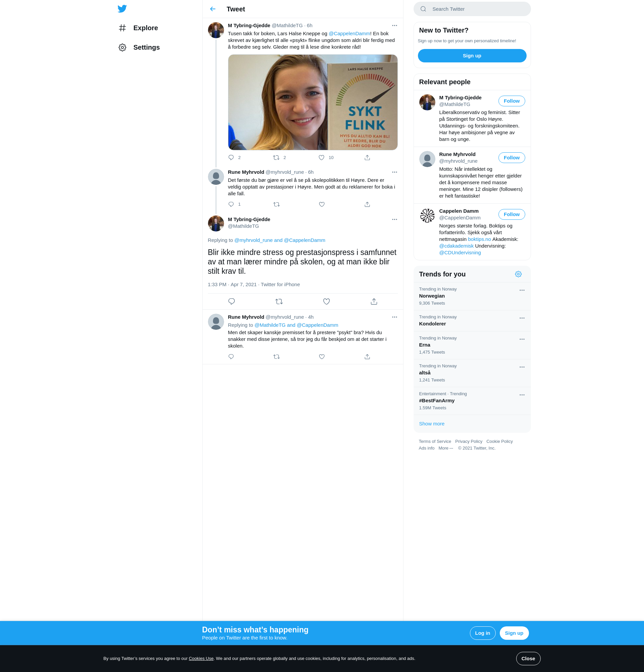The height and width of the screenshot is (672, 644).
Task: Go back with the arrow icon
Action: (x=213, y=9)
